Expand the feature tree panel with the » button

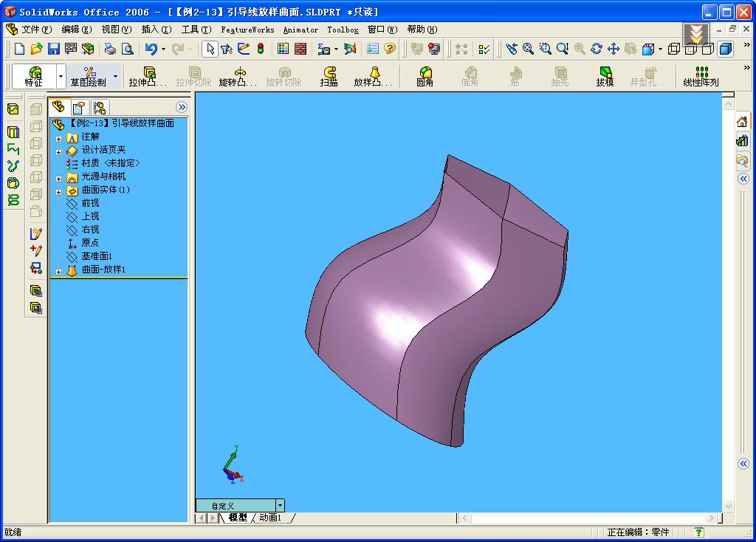pos(182,107)
